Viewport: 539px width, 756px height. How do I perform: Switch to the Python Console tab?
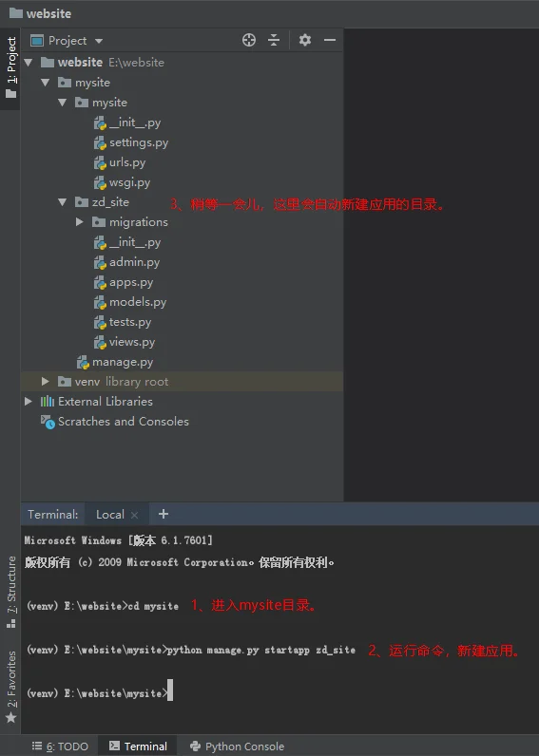(x=237, y=746)
